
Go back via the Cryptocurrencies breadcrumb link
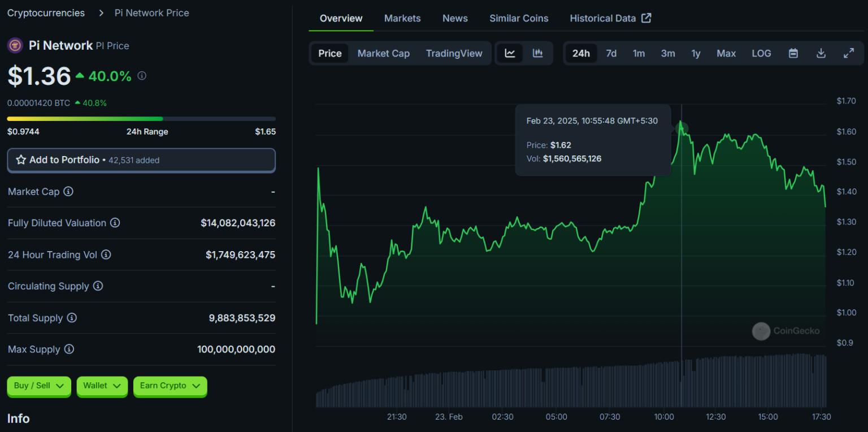(46, 12)
